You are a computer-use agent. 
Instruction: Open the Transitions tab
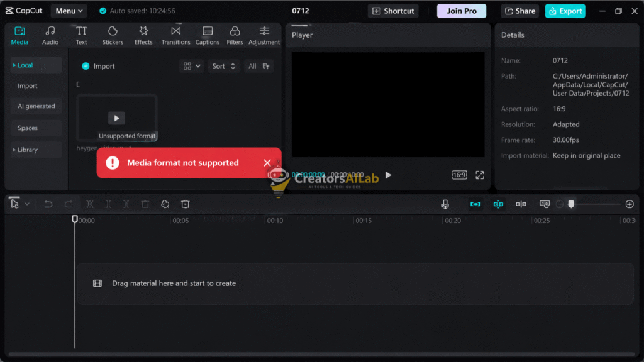coord(176,35)
